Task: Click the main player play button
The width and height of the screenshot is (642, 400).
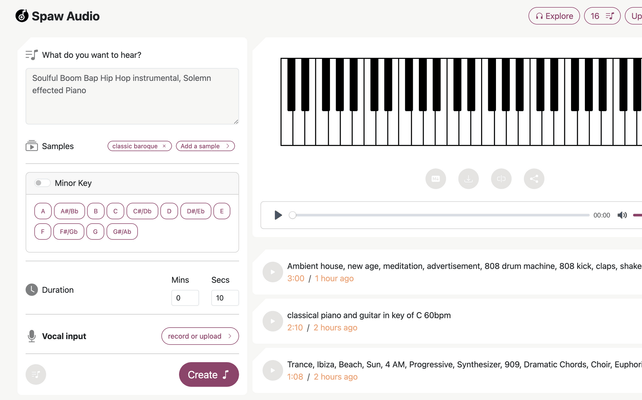Action: pos(278,215)
